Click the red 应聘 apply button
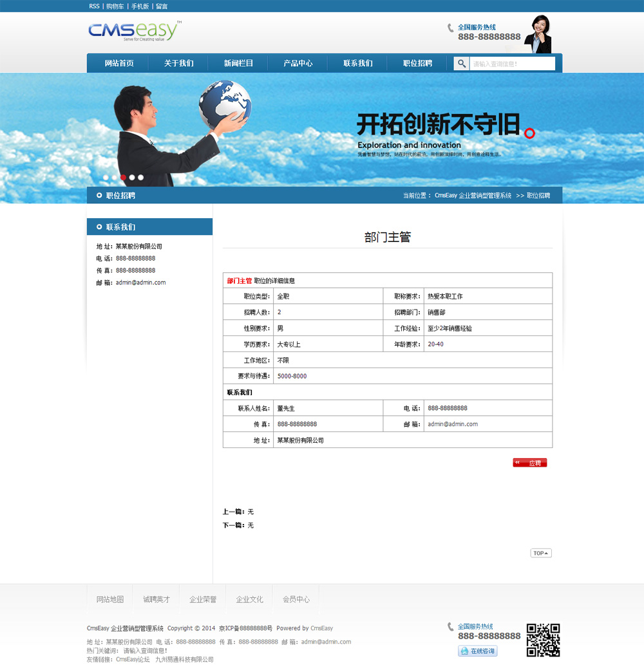Viewport: 644px width, 672px height. click(529, 463)
